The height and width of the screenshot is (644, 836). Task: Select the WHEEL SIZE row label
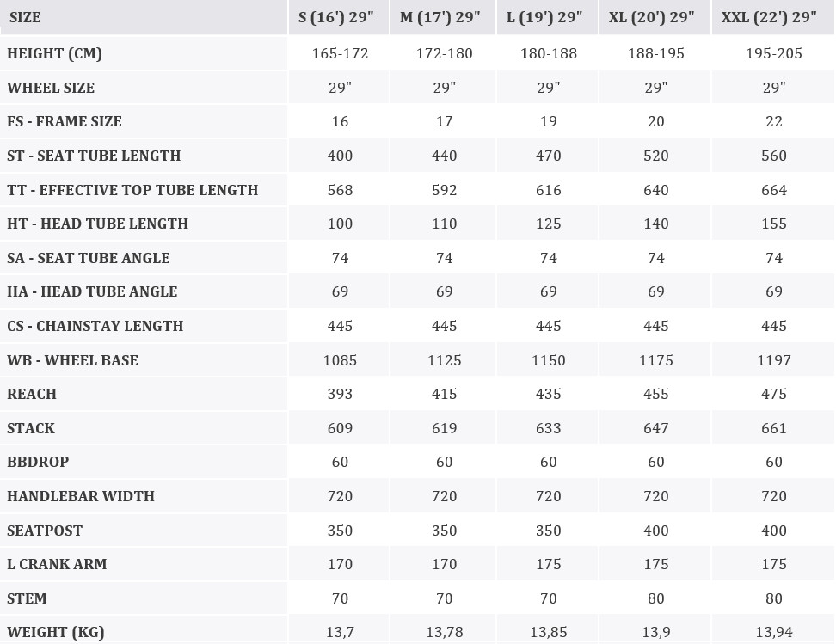click(x=51, y=88)
